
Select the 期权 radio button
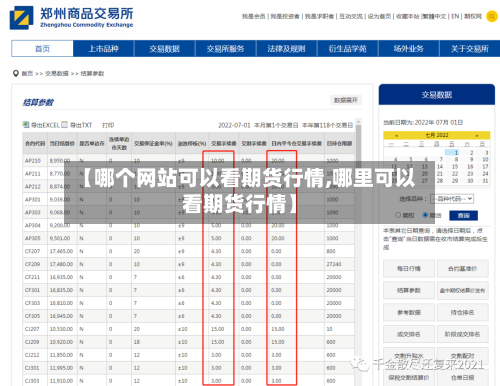point(398,215)
